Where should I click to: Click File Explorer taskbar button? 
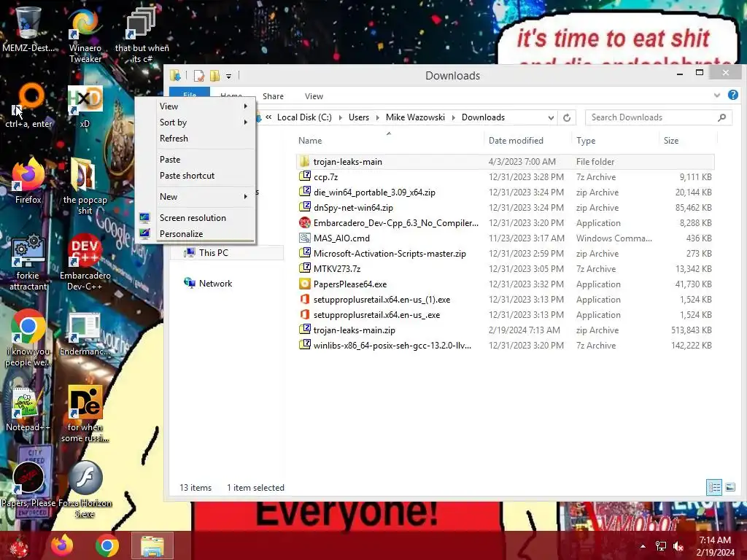[152, 545]
